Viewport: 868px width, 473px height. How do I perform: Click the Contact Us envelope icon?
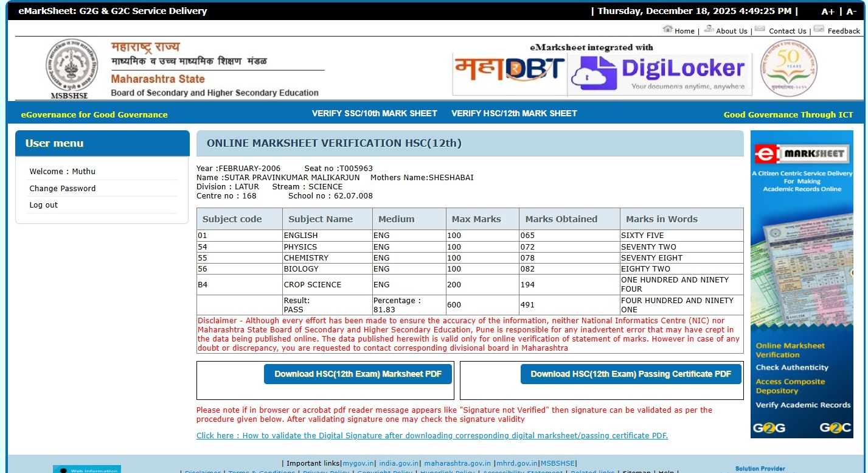click(760, 29)
